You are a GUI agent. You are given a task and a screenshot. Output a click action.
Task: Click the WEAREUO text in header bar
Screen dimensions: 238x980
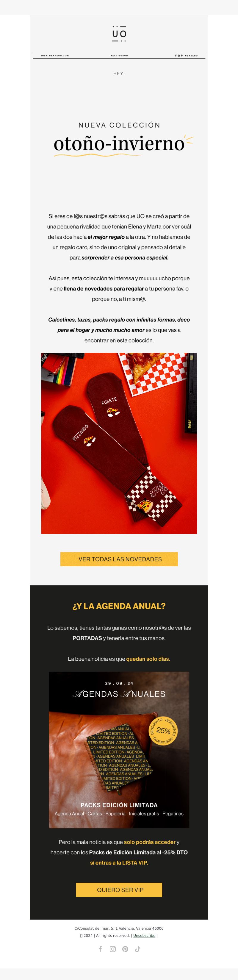[x=191, y=56]
